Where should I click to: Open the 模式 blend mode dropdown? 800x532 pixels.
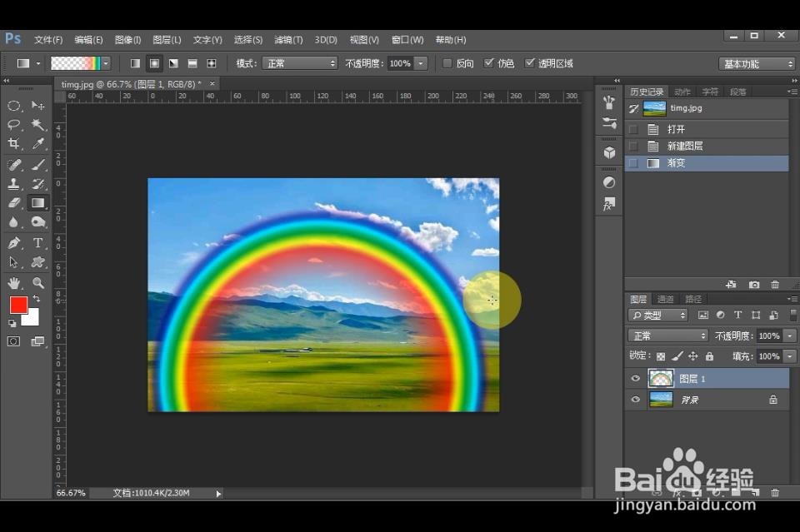(x=299, y=64)
